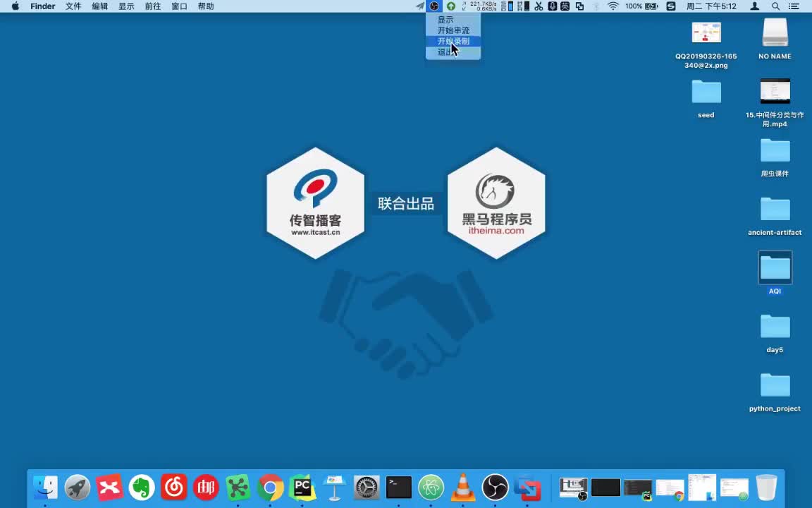
Task: Click the microphone menu bar icon
Action: pyautogui.click(x=552, y=6)
